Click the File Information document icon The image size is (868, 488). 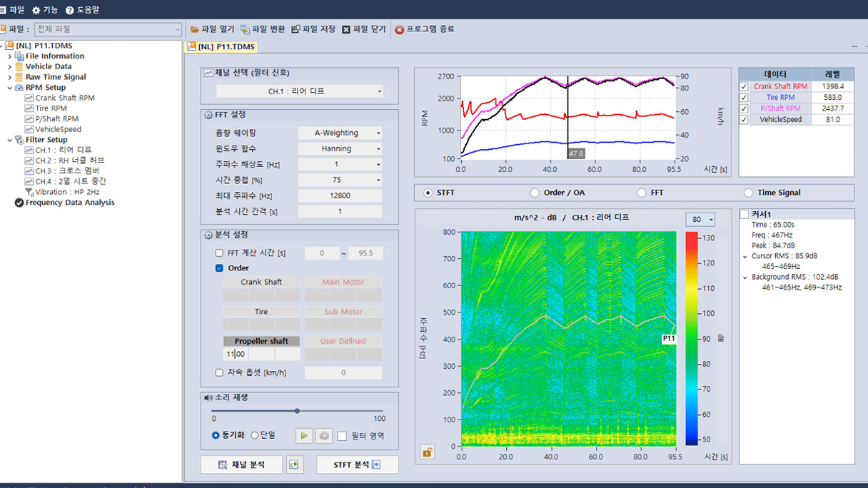tap(19, 56)
